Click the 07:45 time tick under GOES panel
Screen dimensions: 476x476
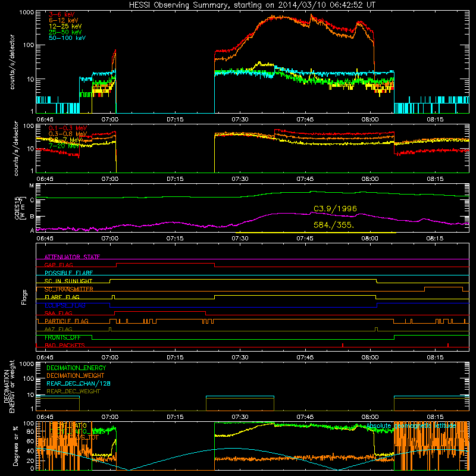click(x=305, y=239)
